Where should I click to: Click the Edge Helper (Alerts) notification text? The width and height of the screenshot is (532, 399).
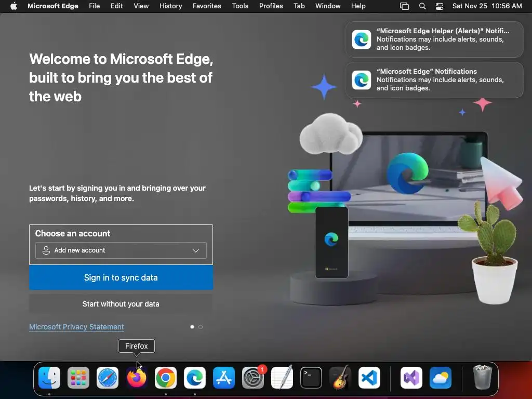point(443,39)
